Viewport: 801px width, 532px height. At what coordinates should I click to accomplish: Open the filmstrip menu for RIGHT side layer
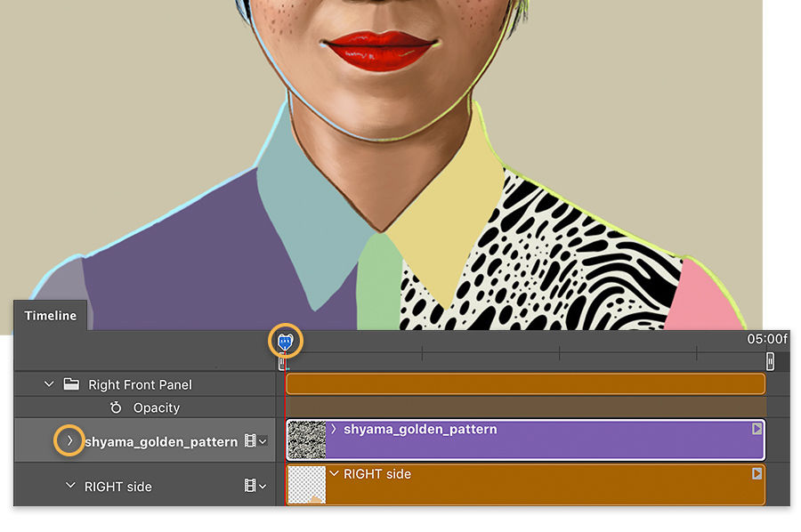(x=252, y=485)
